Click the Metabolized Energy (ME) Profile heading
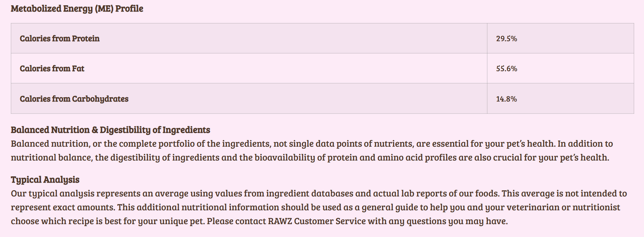 coord(77,8)
